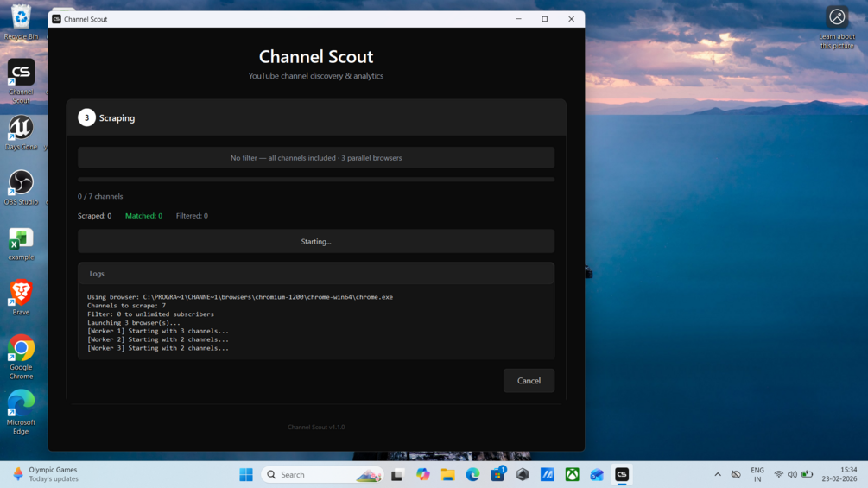The width and height of the screenshot is (868, 488).
Task: Select the 'Filtered: 0' counter
Action: tap(192, 216)
